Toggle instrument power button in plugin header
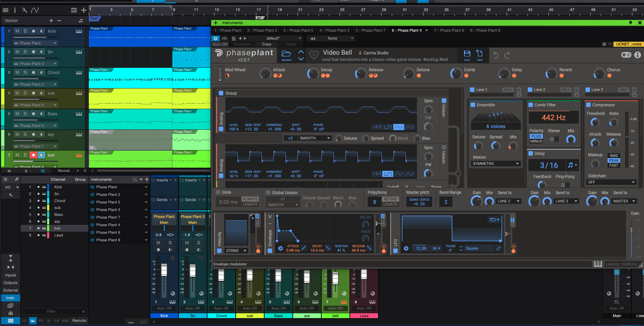Image resolution: width=644 pixels, height=326 pixels. click(216, 39)
